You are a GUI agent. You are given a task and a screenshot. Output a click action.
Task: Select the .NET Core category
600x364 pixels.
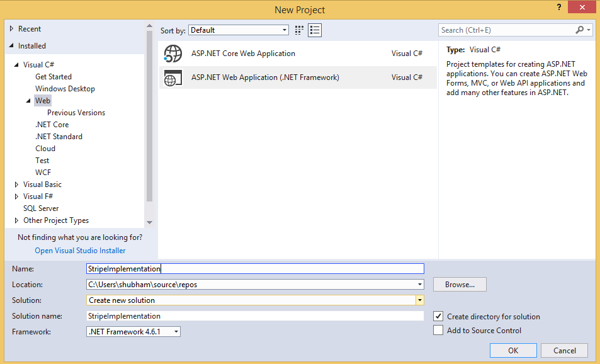52,125
